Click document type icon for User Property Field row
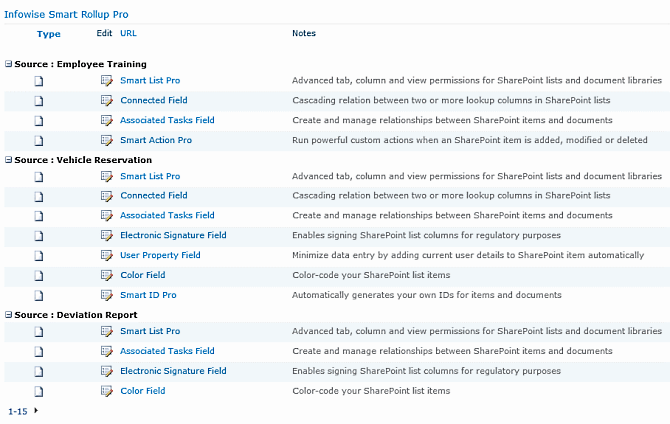 [39, 256]
